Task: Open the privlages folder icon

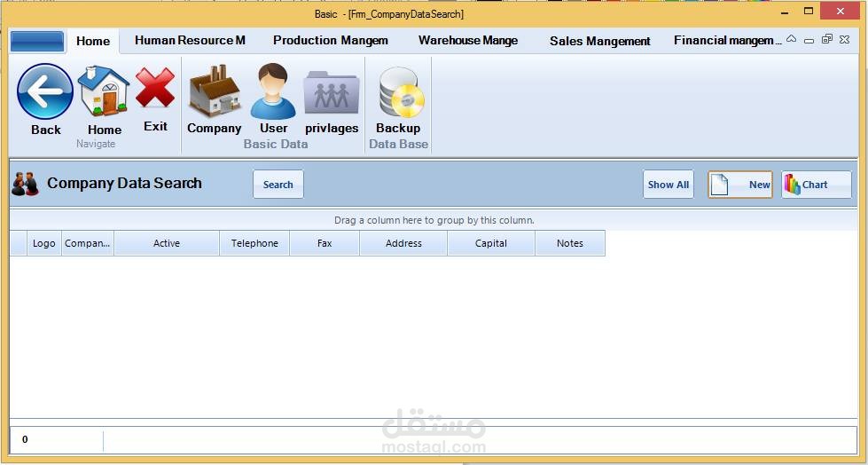Action: [x=332, y=93]
